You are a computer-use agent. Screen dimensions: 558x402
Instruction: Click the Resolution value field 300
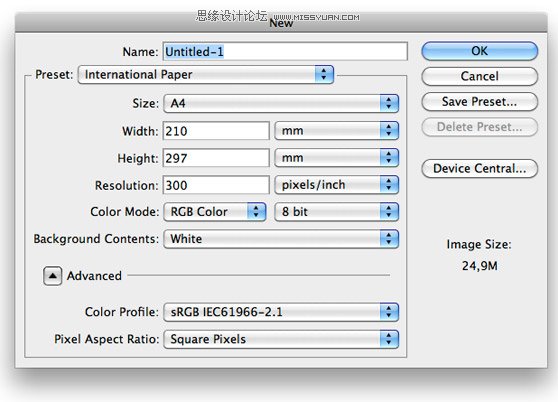click(x=216, y=185)
